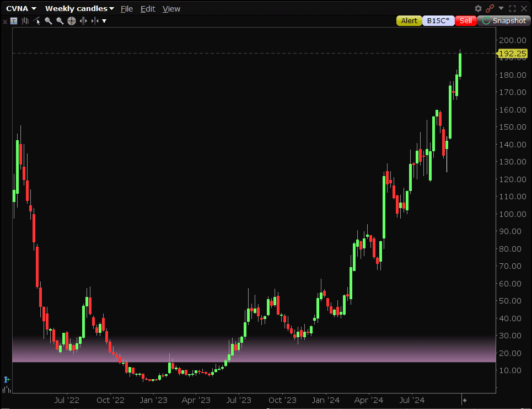532x409 pixels.
Task: Toggle the crosshair cursor tool
Action: (72, 21)
